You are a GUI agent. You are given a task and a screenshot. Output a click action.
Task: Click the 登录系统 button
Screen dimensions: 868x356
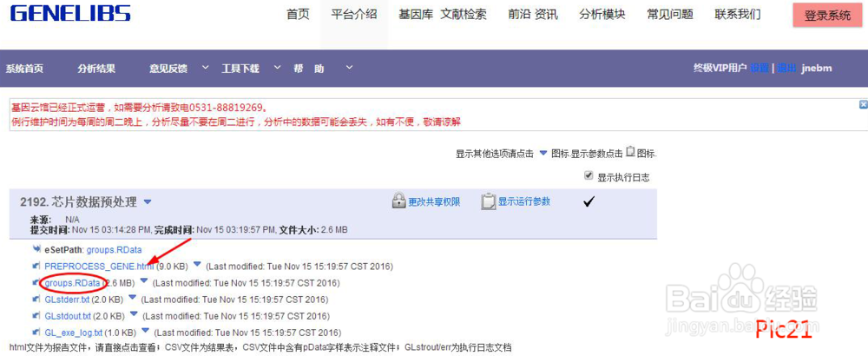[827, 16]
